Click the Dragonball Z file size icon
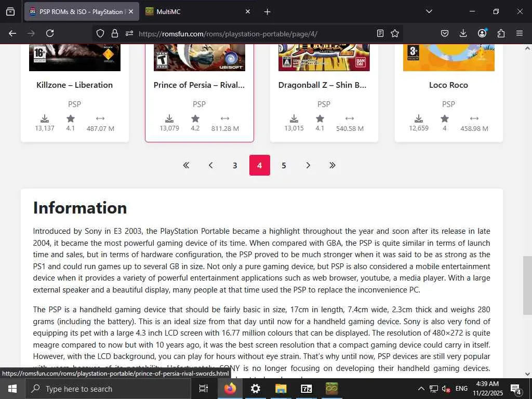This screenshot has height=399, width=532. [350, 118]
